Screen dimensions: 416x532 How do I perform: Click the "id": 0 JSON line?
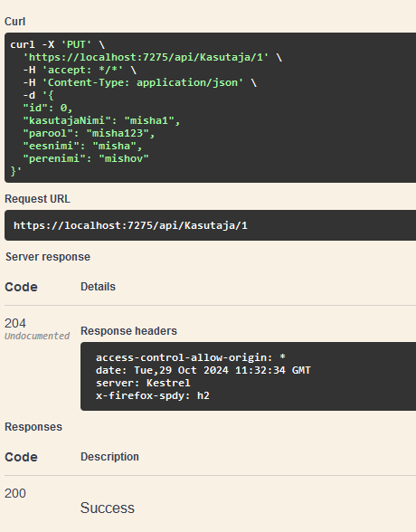[48, 108]
